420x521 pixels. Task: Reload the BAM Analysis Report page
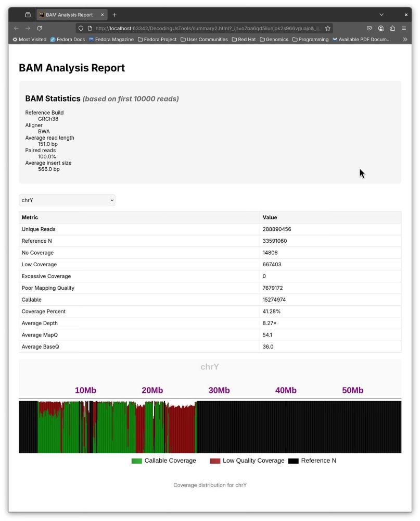coord(39,28)
